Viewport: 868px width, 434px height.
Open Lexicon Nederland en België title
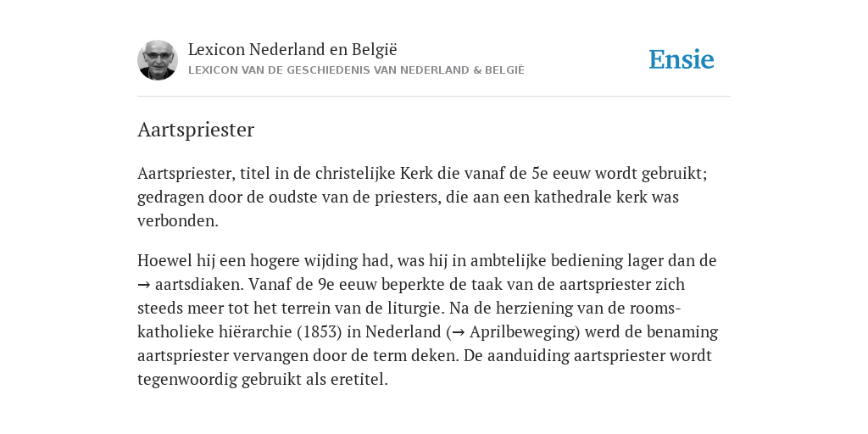(292, 49)
